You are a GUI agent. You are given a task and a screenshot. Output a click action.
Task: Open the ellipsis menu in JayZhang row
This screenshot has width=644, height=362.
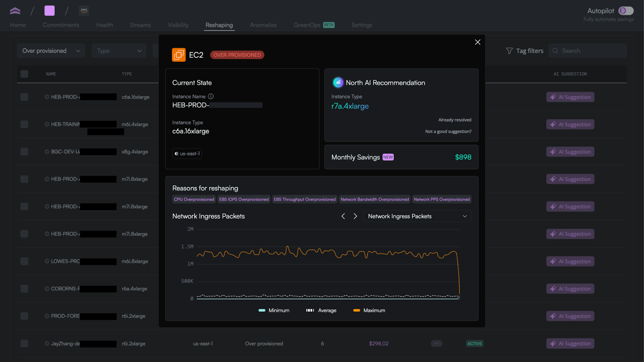(x=436, y=343)
